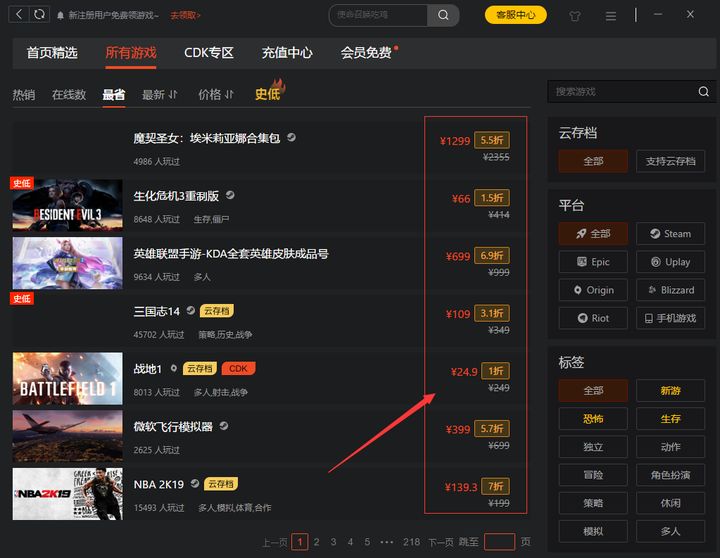Click the magnifier in the game search box
Image resolution: width=720 pixels, height=558 pixels.
tap(703, 91)
